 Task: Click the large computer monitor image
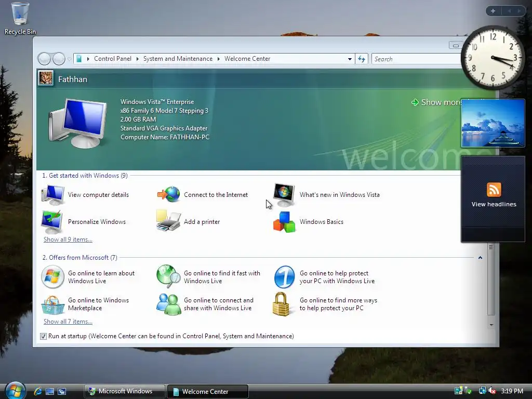click(x=78, y=123)
